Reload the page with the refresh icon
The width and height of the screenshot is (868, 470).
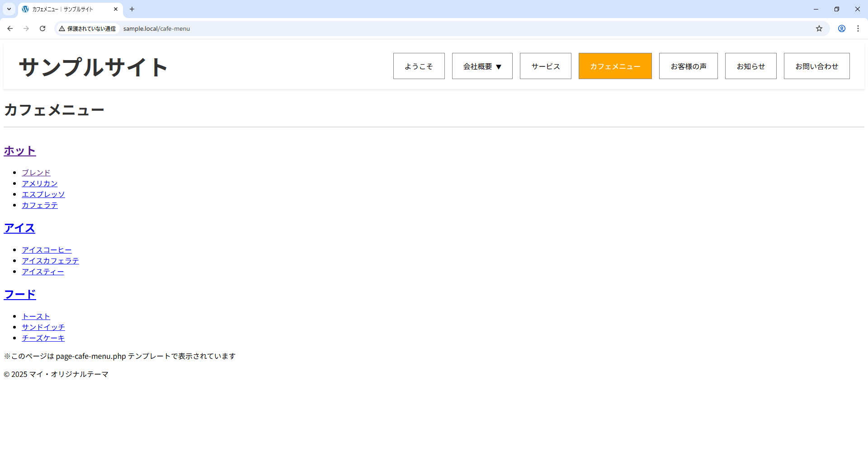tap(42, 28)
